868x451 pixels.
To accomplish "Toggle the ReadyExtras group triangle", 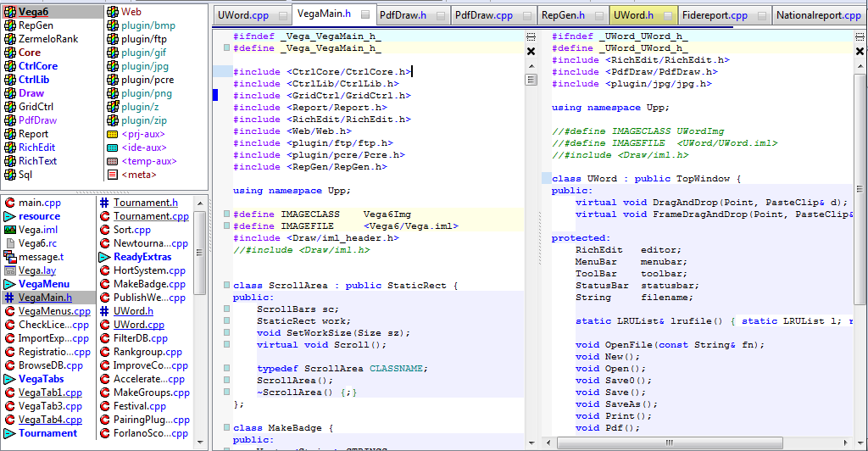I will (104, 257).
